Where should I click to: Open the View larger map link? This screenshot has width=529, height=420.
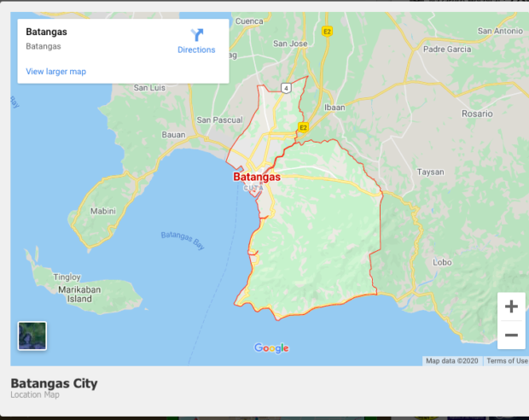55,72
